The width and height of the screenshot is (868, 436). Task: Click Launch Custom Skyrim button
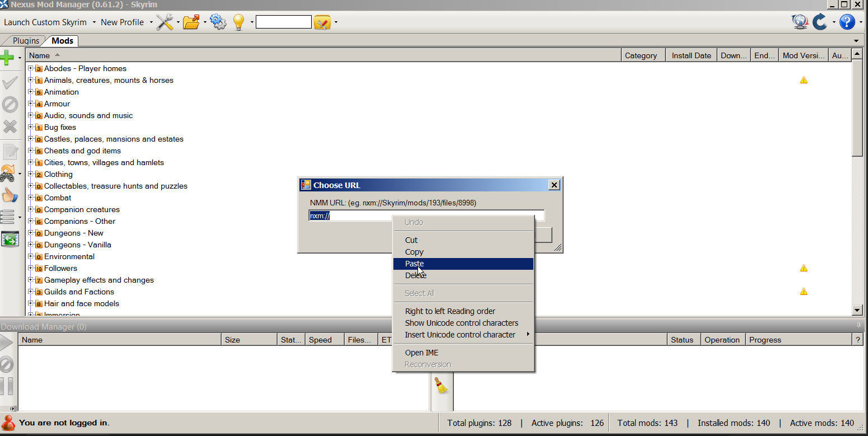45,22
